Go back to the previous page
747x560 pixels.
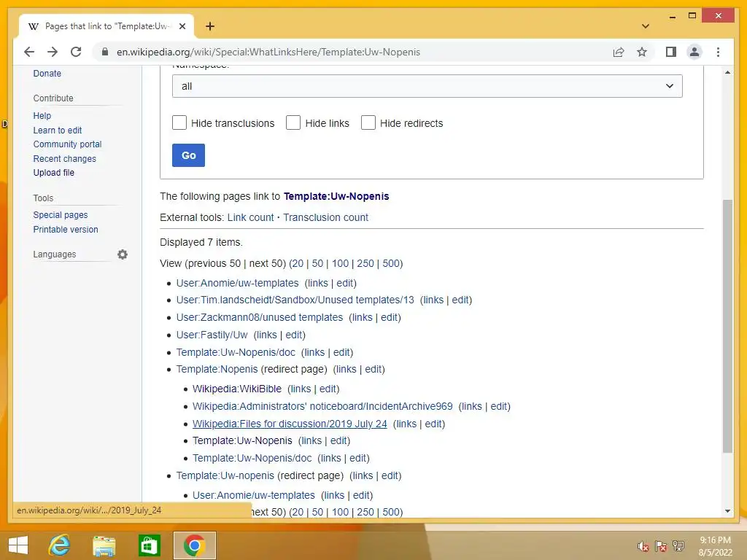click(29, 52)
